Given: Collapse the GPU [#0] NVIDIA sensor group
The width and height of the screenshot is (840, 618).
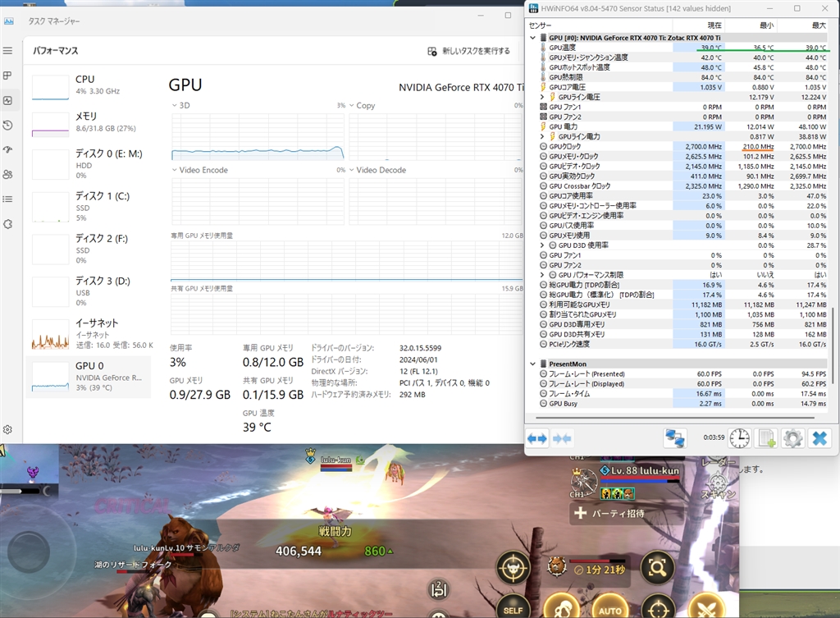Looking at the screenshot, I should (532, 38).
